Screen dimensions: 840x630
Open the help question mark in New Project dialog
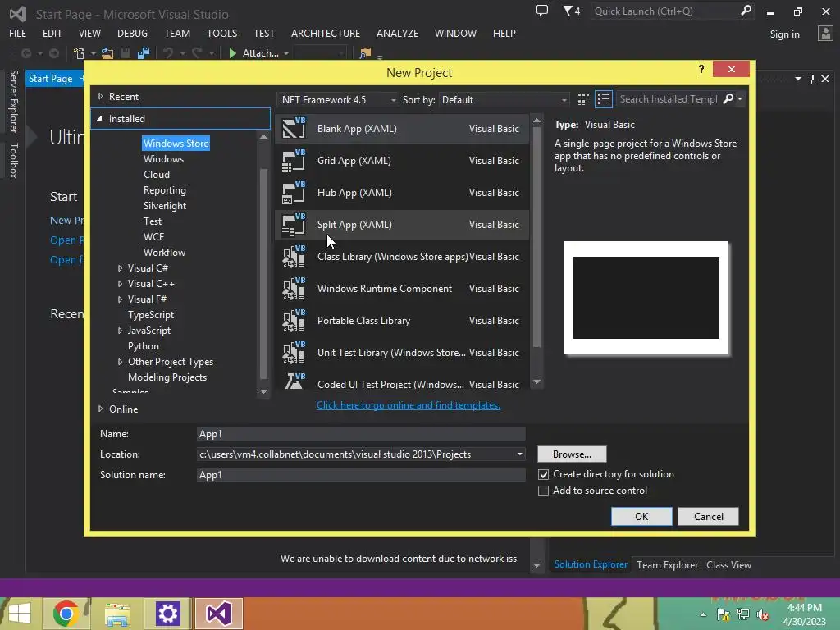pyautogui.click(x=701, y=69)
